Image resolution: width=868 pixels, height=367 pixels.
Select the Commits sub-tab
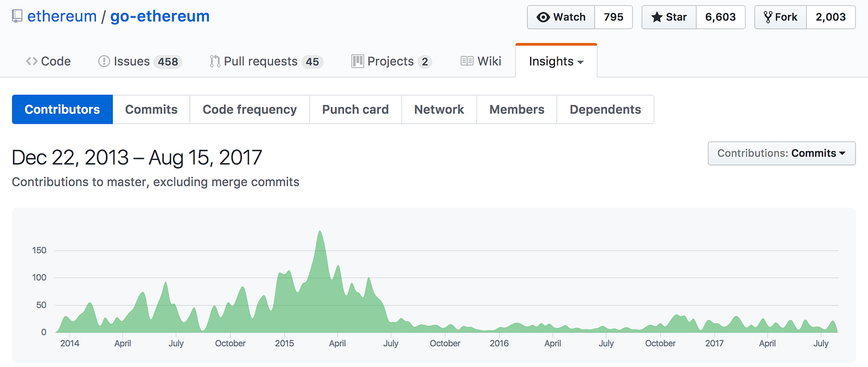pyautogui.click(x=151, y=109)
